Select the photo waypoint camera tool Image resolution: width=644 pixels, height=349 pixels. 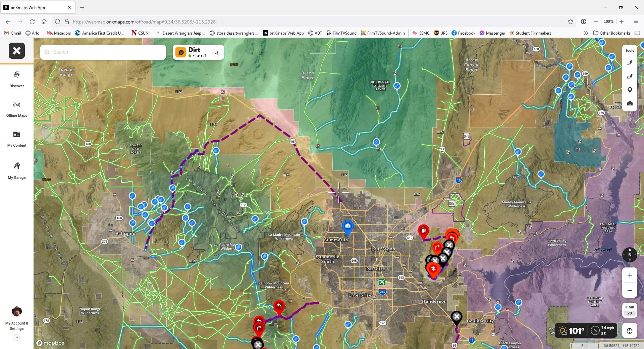[630, 104]
